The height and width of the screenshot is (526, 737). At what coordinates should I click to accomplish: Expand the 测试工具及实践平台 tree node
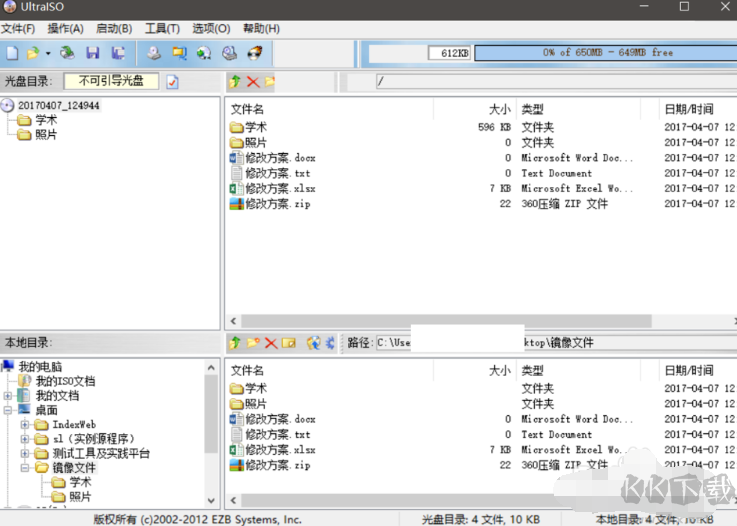coord(25,454)
